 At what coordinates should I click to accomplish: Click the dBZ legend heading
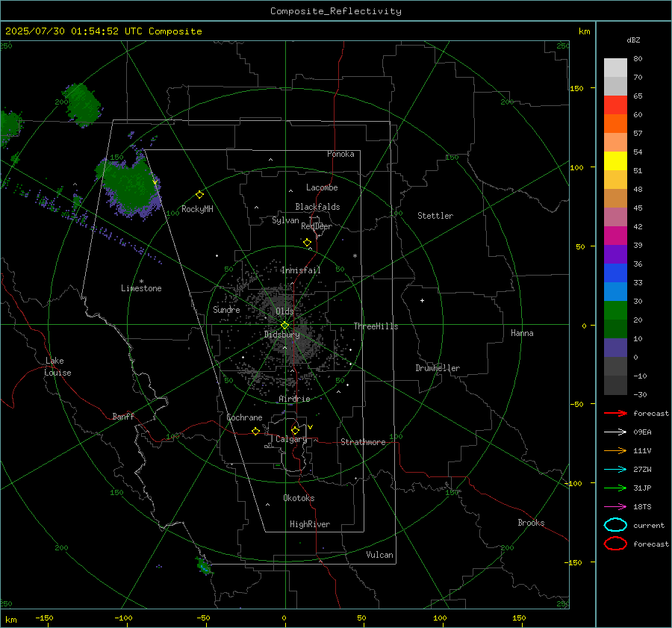click(x=633, y=40)
